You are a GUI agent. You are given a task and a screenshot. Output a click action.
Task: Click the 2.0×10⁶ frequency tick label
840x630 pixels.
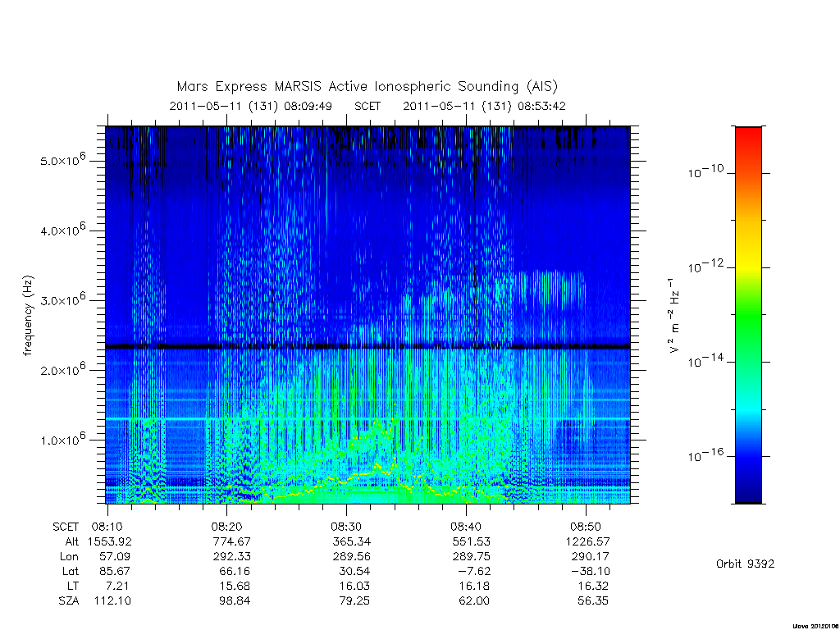(x=62, y=370)
